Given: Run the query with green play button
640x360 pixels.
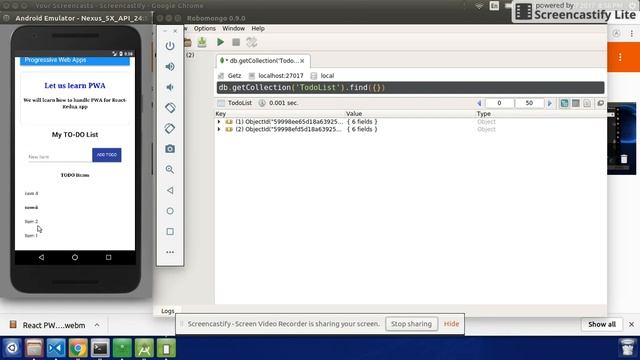Looking at the screenshot, I should [x=220, y=42].
